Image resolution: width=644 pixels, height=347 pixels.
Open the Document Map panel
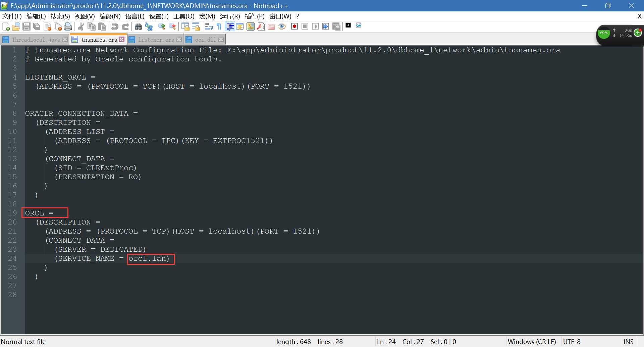pos(251,27)
